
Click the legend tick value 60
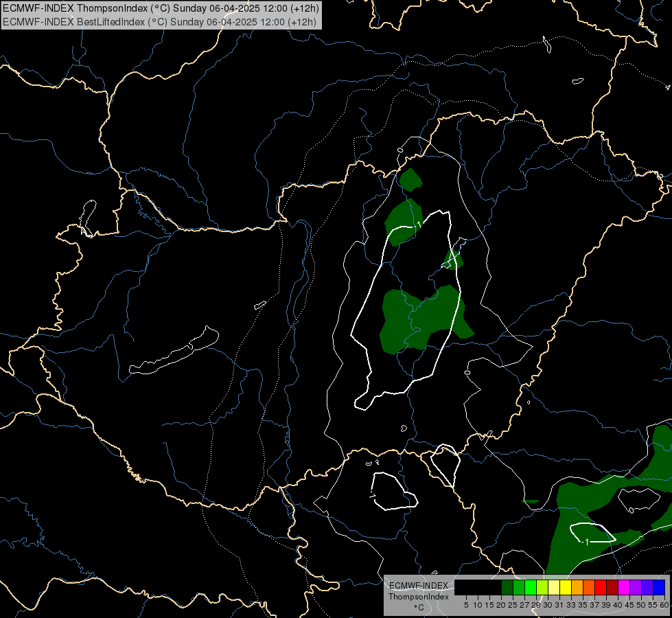coord(664,605)
